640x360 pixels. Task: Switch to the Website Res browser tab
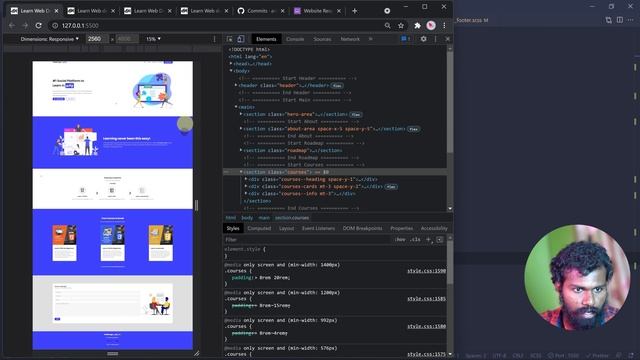point(318,11)
